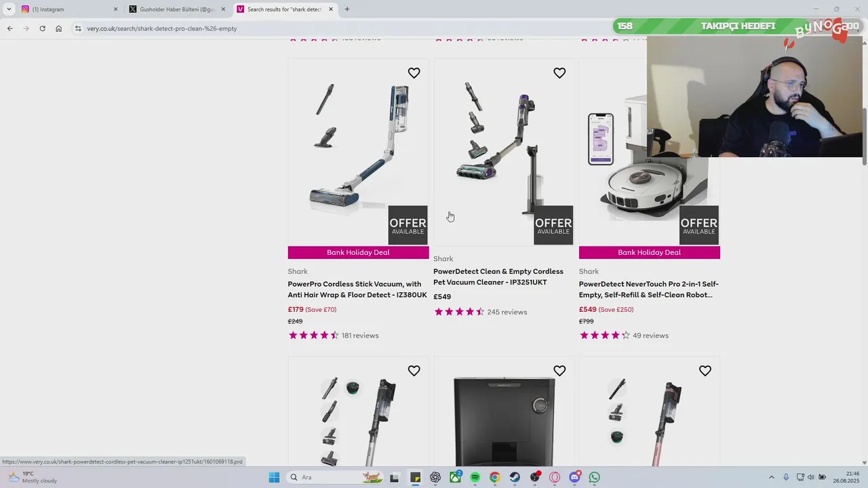Click the £179 price of PowerPro vacuum
Screen dimensions: 868x488
(296, 310)
